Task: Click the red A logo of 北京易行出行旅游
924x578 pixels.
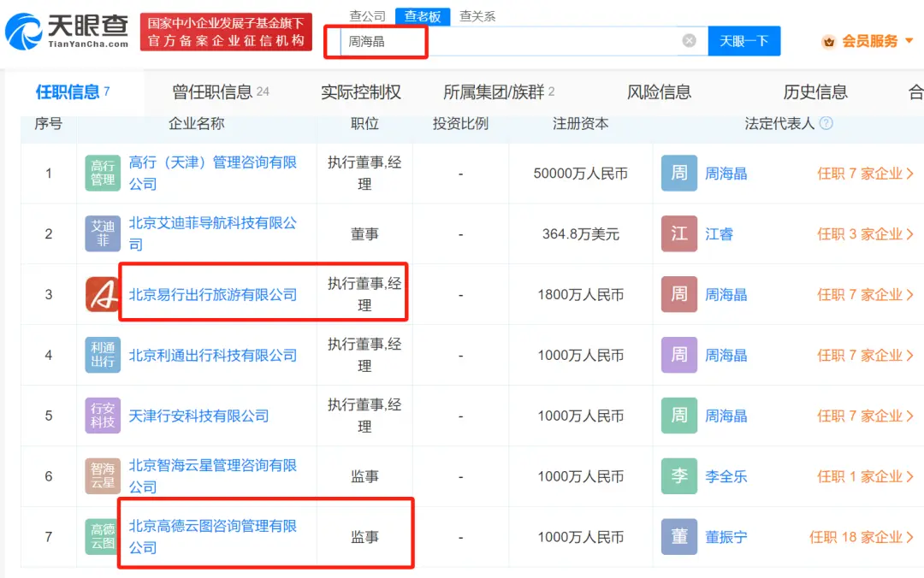Action: pos(103,294)
